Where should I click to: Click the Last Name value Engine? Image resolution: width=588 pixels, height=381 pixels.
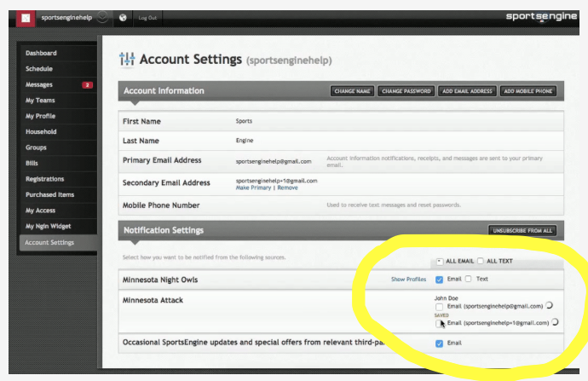(245, 141)
